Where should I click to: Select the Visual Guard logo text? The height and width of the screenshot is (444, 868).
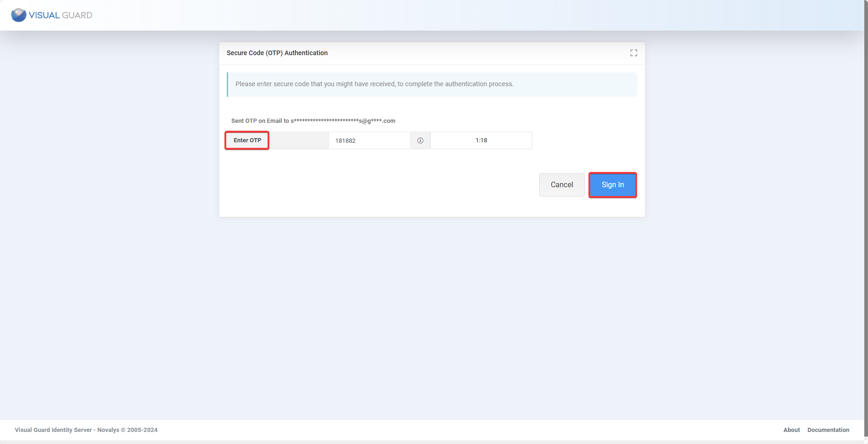pyautogui.click(x=60, y=15)
